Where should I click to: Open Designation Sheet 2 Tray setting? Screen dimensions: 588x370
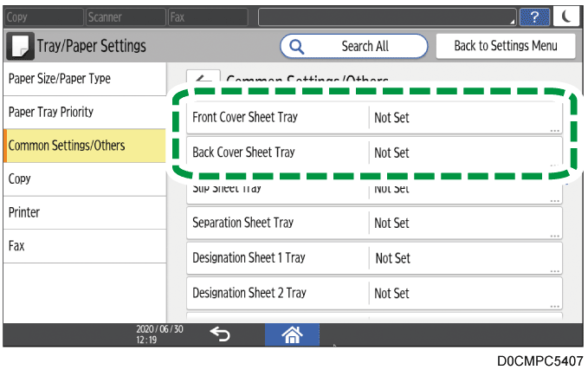374,293
